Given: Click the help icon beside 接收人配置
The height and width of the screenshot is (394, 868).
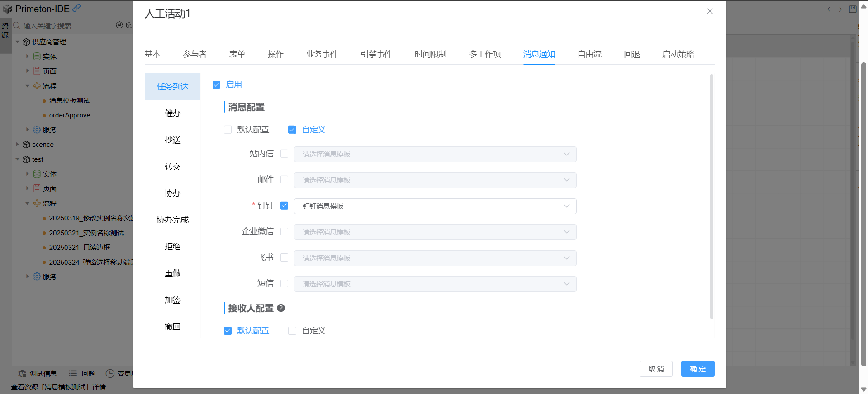Looking at the screenshot, I should coord(281,308).
